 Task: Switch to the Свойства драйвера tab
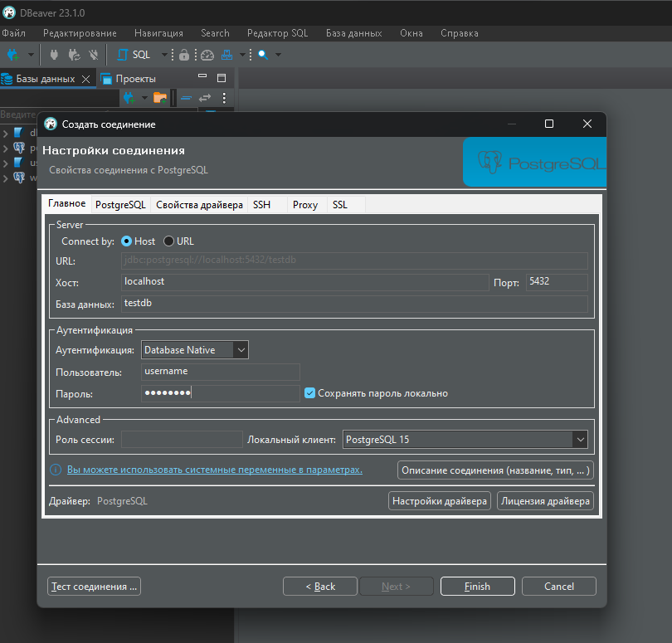[x=199, y=204]
